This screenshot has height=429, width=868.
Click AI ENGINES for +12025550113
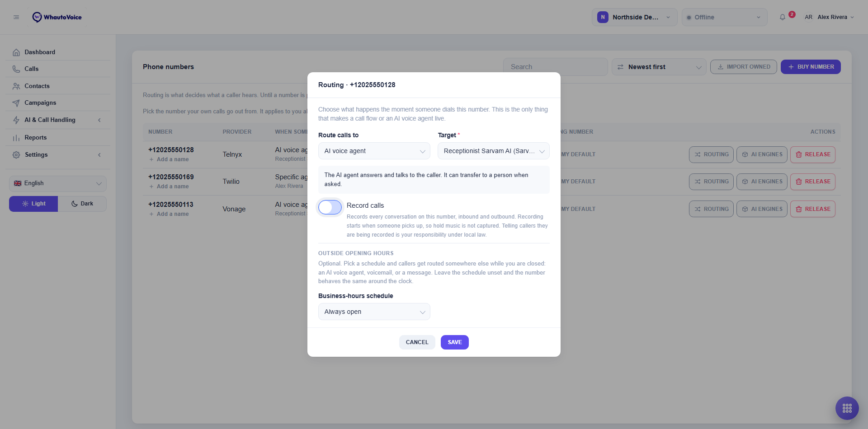click(x=762, y=209)
